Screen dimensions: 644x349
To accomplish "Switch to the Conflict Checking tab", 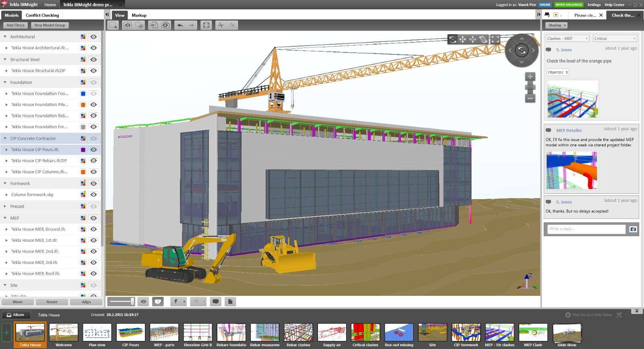I will point(42,15).
